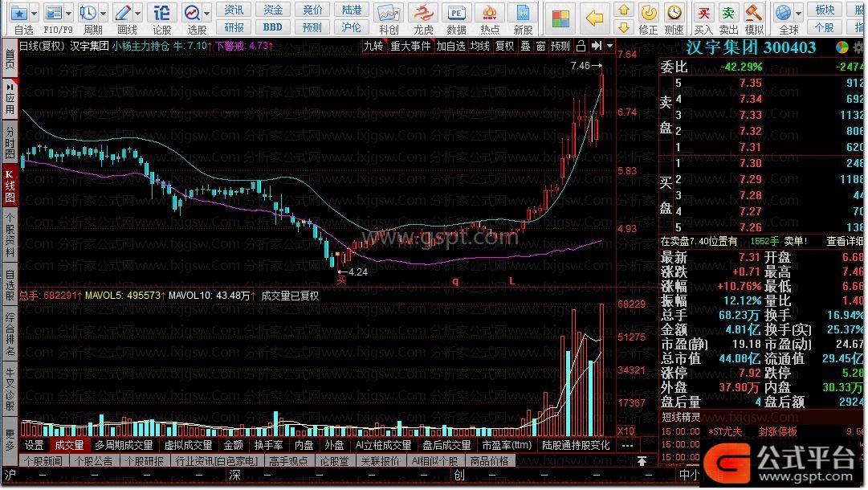Toggle the lock icon in chart header
Screen dimensions: 868x490
pyautogui.click(x=581, y=46)
